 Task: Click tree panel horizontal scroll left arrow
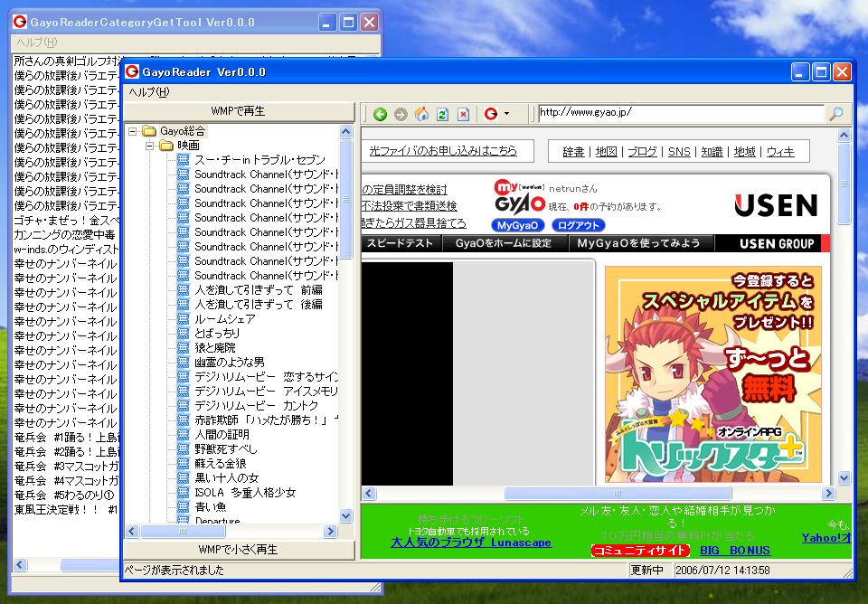click(132, 532)
